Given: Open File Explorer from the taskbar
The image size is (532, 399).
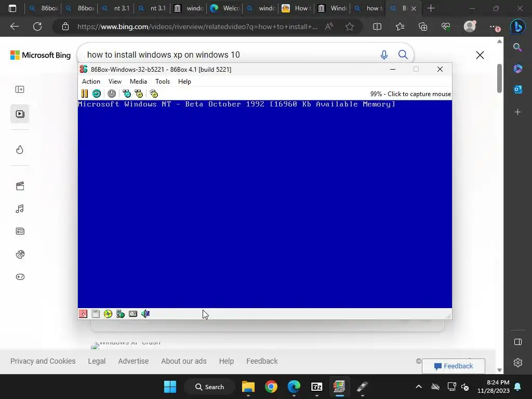Looking at the screenshot, I should [248, 387].
